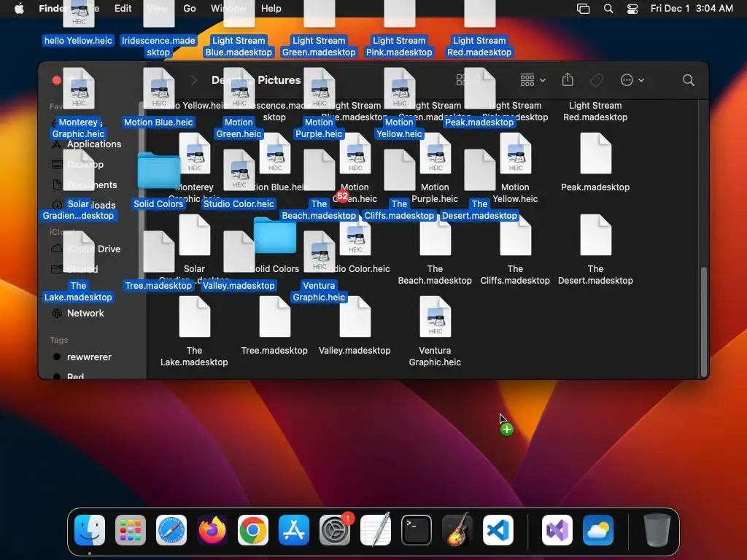Click the Desktop sidebar icon
This screenshot has width=747, height=560.
(57, 164)
